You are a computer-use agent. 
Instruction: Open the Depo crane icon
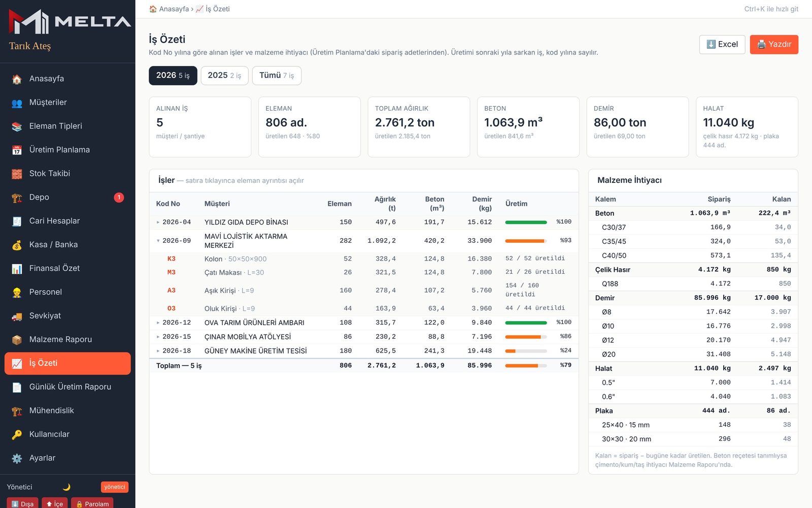[x=17, y=198]
